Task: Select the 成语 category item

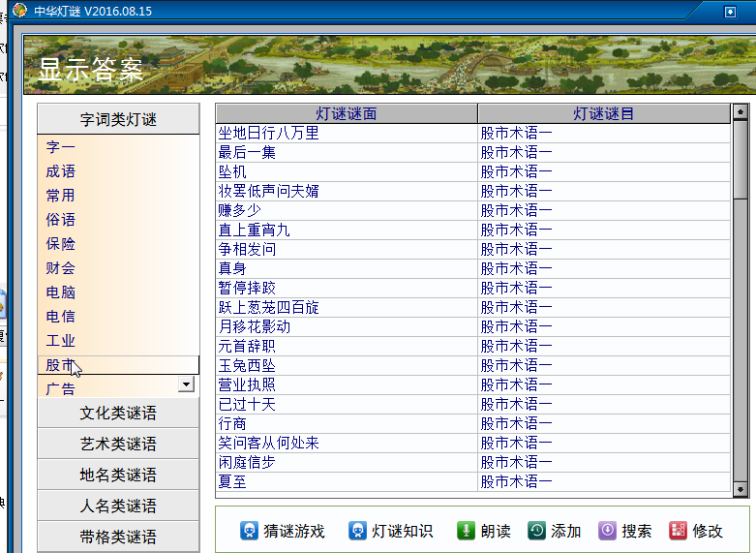Action: tap(61, 171)
